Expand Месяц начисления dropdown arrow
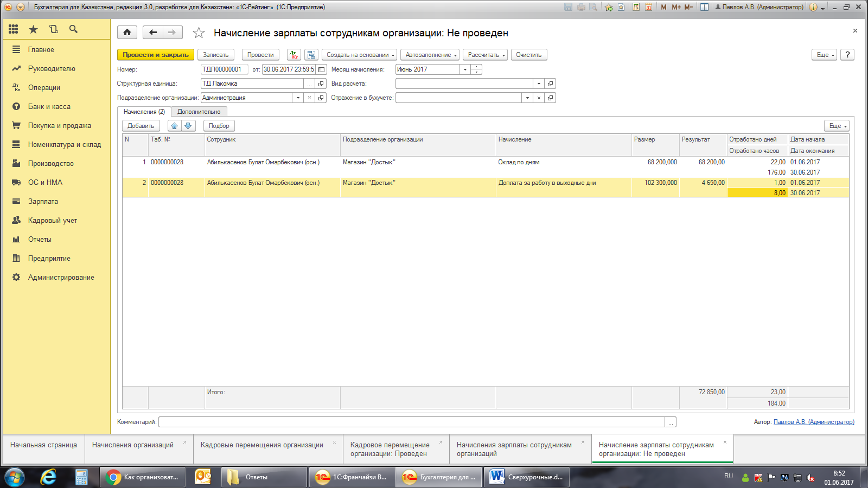The height and width of the screenshot is (488, 868). point(465,69)
